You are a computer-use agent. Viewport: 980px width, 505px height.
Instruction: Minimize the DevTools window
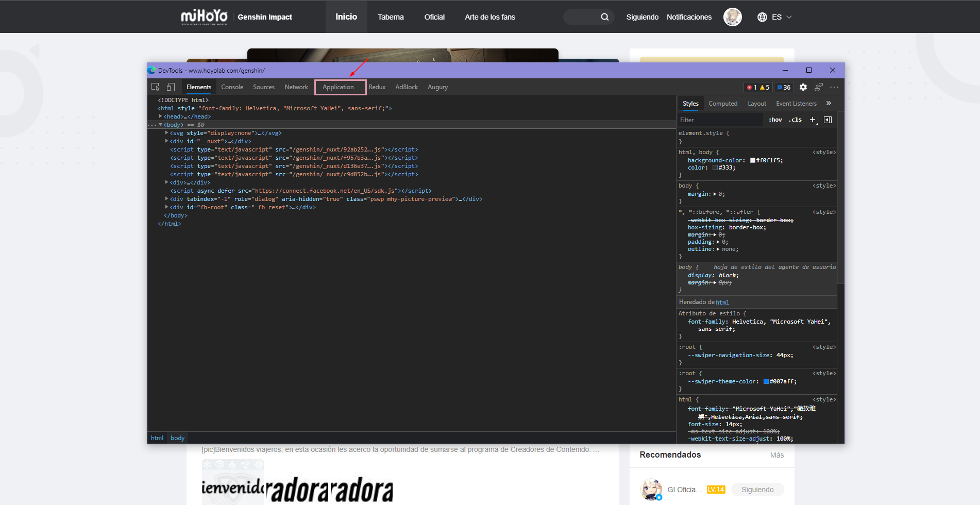[x=785, y=70]
